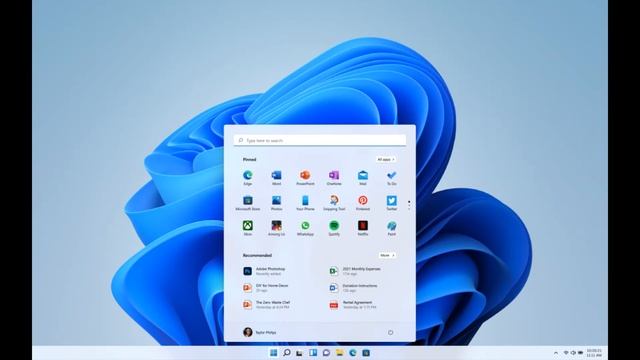Open Search from the taskbar
Viewport: 640px width, 360px height.
click(x=287, y=353)
